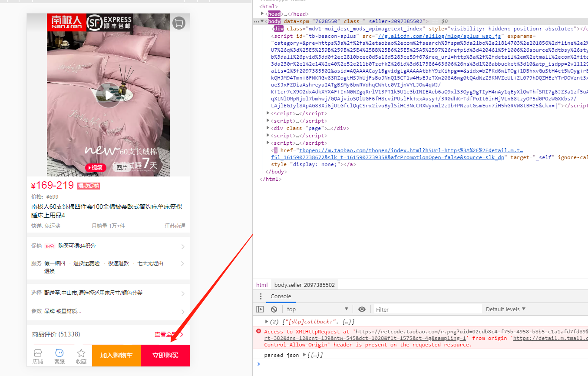Screen dimensions: 588x376
Task: Open the g.alicdn.com aplus_wap.js script link
Action: coord(440,36)
